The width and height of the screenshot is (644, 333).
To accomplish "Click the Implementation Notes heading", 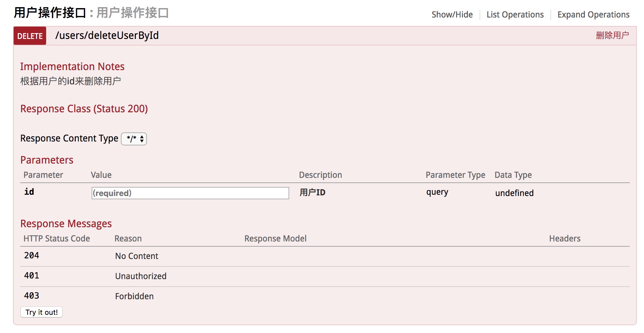I will click(72, 67).
